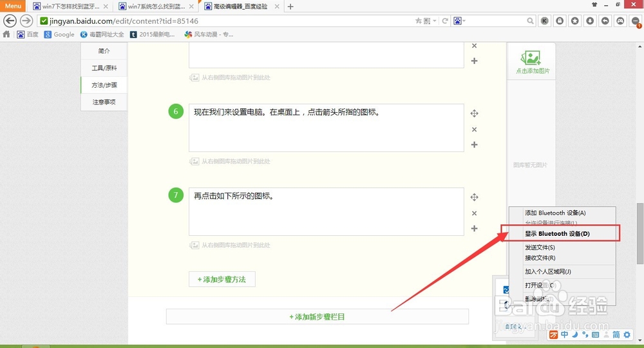The width and height of the screenshot is (644, 348).
Task: Expand the favorites dropdown arrow in address bar
Action: [x=435, y=21]
